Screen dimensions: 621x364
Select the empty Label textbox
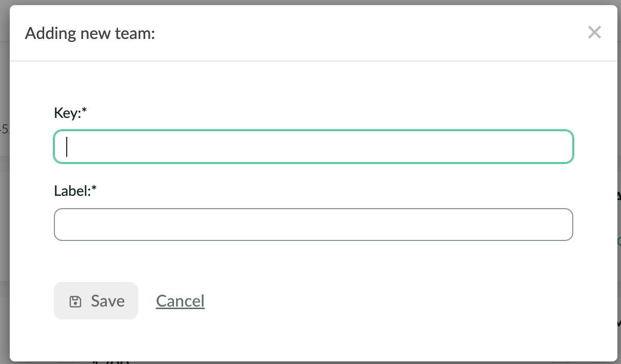[x=313, y=225]
